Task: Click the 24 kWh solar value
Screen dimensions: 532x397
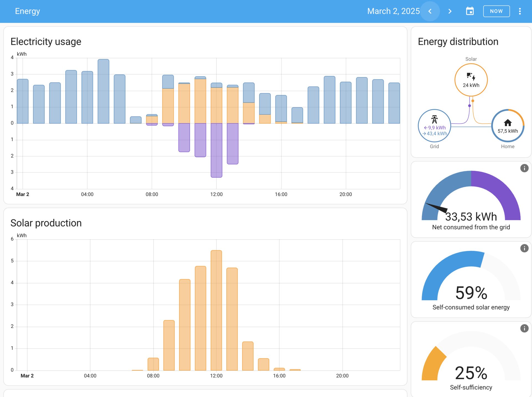Action: point(471,85)
